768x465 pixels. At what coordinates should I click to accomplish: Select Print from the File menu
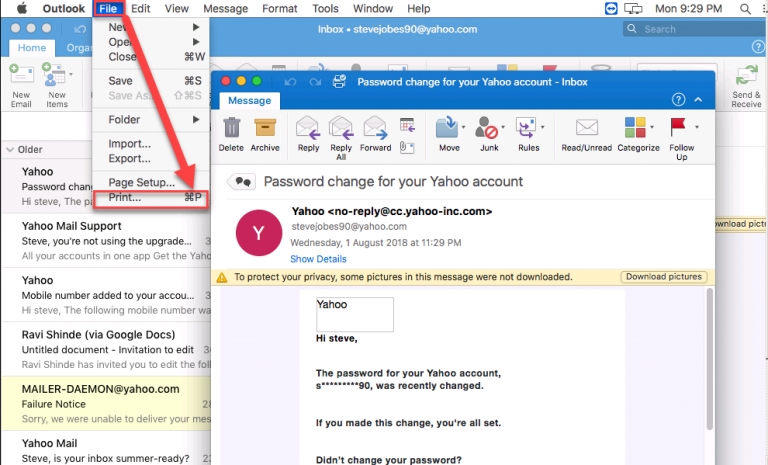click(125, 198)
